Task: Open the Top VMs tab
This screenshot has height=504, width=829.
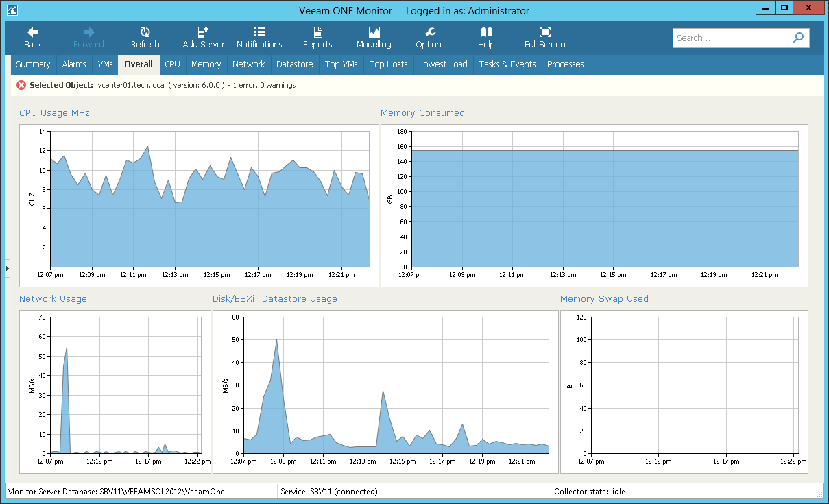Action: [341, 64]
